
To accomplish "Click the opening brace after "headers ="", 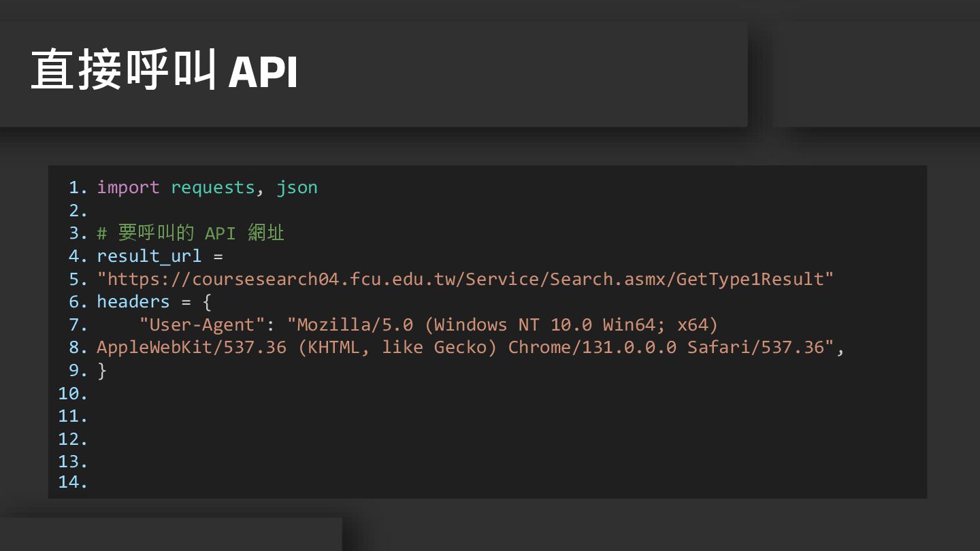I will click(x=207, y=301).
